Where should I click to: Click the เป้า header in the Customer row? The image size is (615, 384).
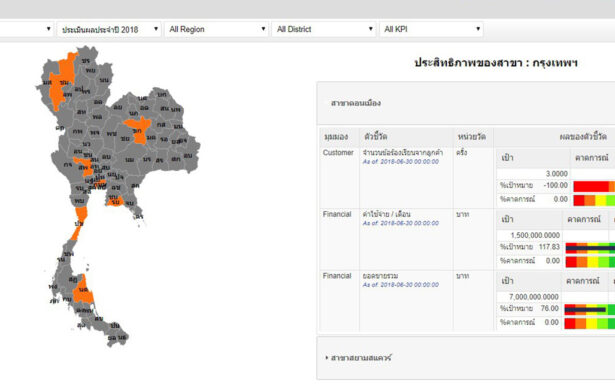pos(508,158)
